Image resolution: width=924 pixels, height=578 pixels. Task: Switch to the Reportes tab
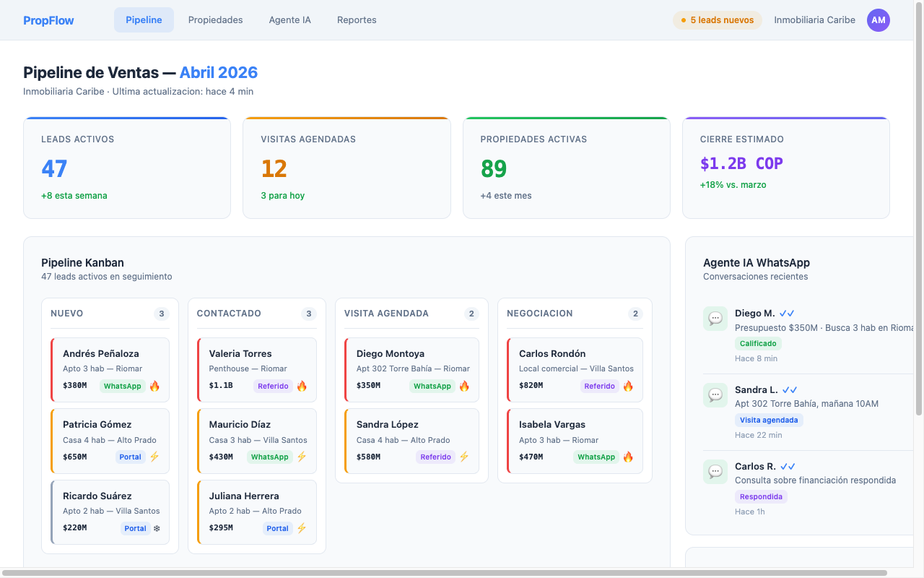[357, 20]
